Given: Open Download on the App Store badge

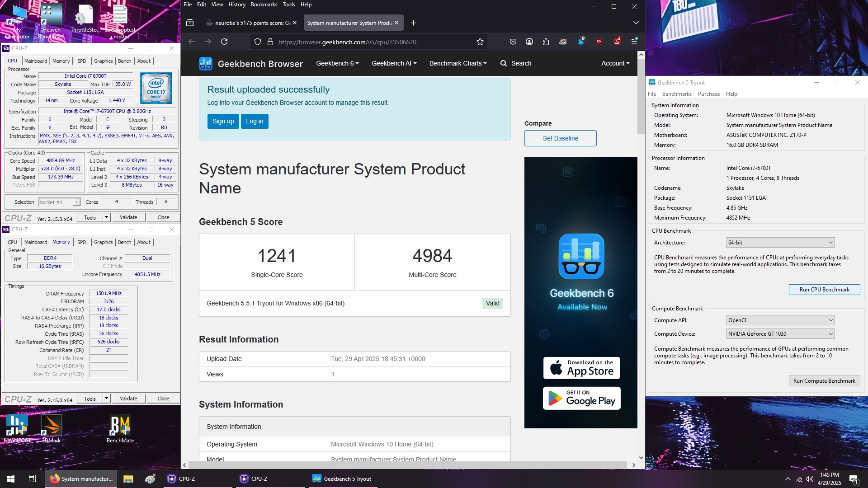Looking at the screenshot, I should point(581,368).
